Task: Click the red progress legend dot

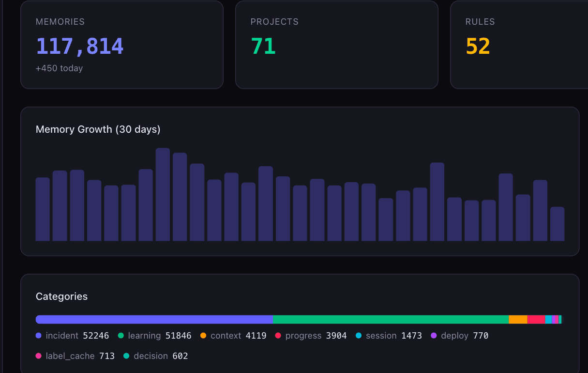Action: tap(278, 336)
